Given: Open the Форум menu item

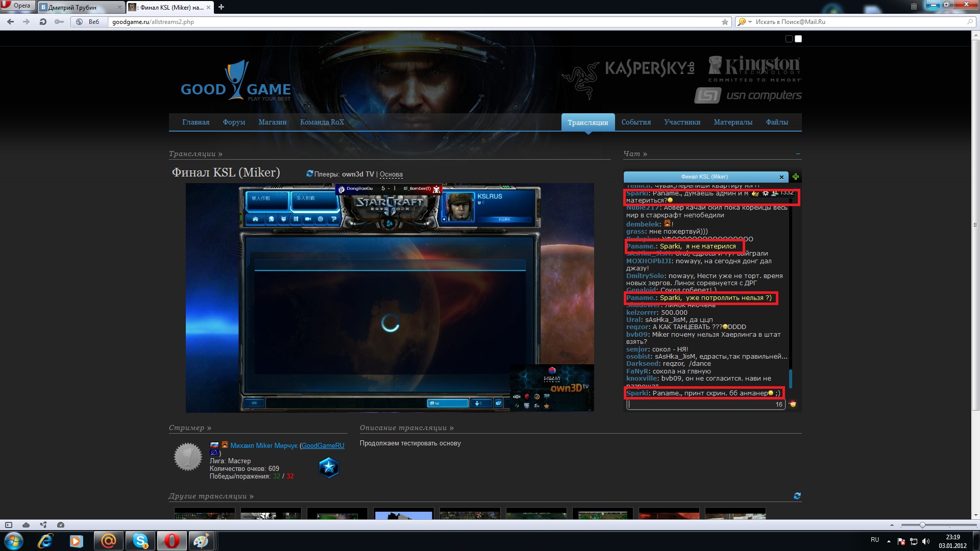Looking at the screenshot, I should (x=234, y=122).
